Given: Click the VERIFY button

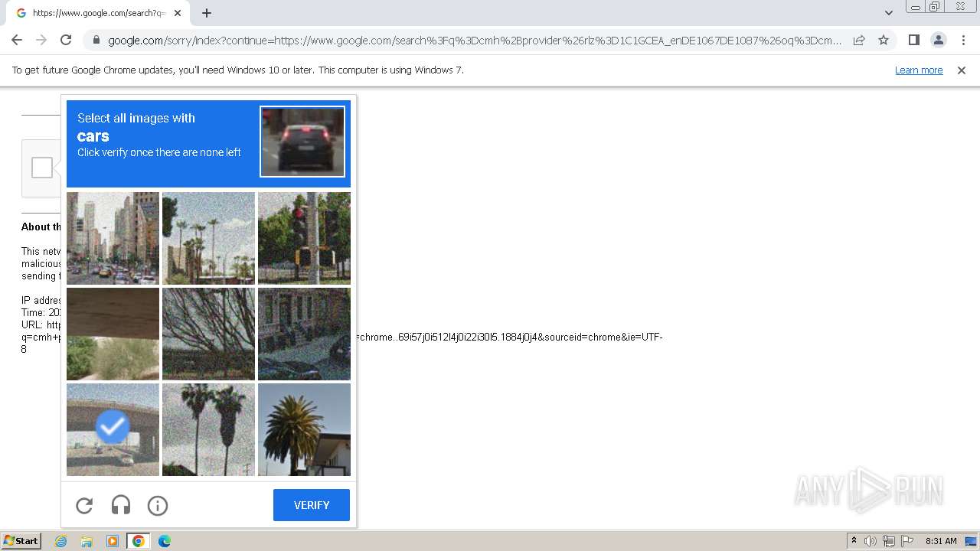Looking at the screenshot, I should pos(312,505).
